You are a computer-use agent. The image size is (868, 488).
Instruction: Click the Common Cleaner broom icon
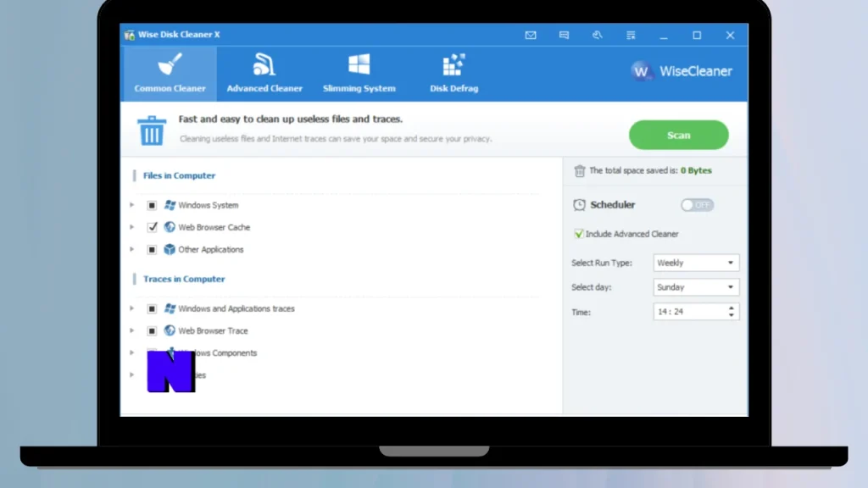pos(170,64)
